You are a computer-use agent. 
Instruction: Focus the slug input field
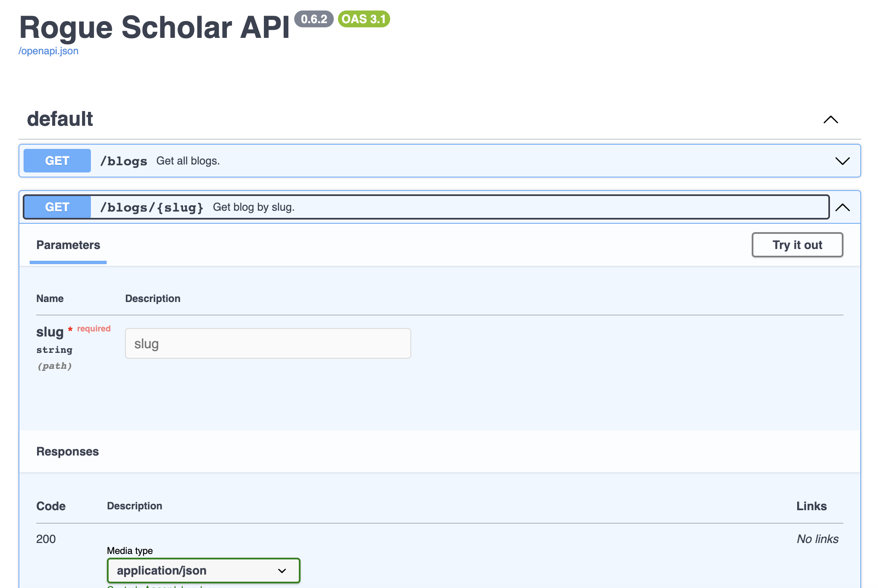click(x=268, y=344)
